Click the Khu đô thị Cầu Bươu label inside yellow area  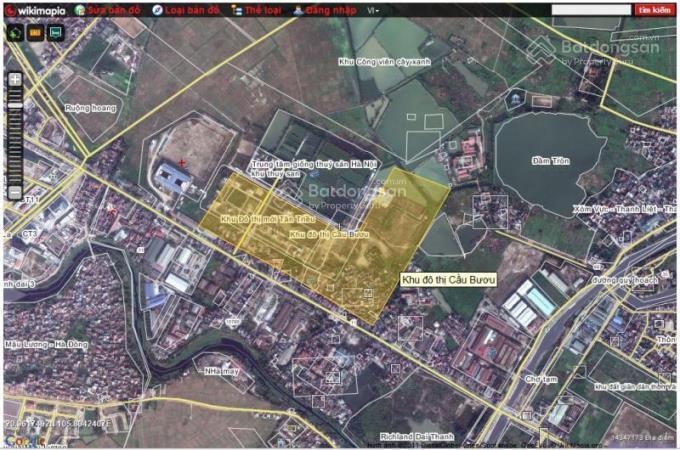(x=329, y=235)
